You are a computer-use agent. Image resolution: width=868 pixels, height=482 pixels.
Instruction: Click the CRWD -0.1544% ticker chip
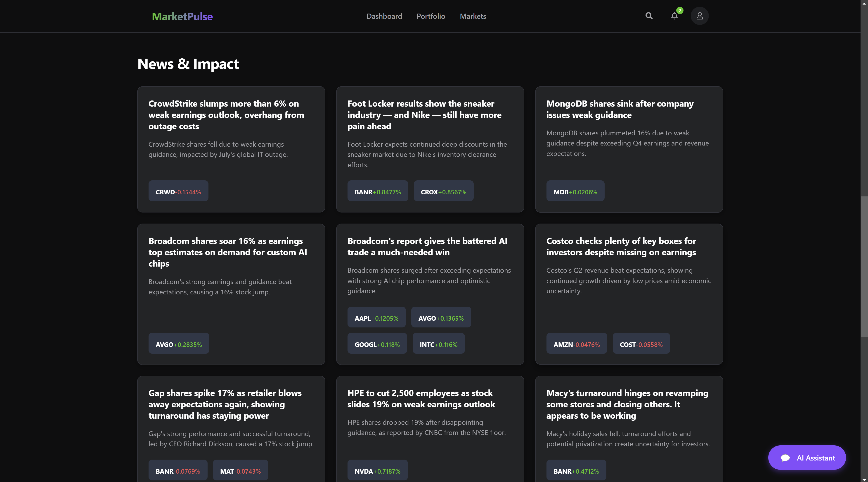(x=178, y=192)
